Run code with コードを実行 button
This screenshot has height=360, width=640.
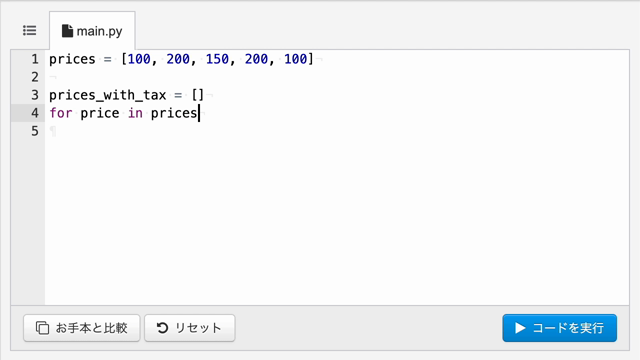560,328
